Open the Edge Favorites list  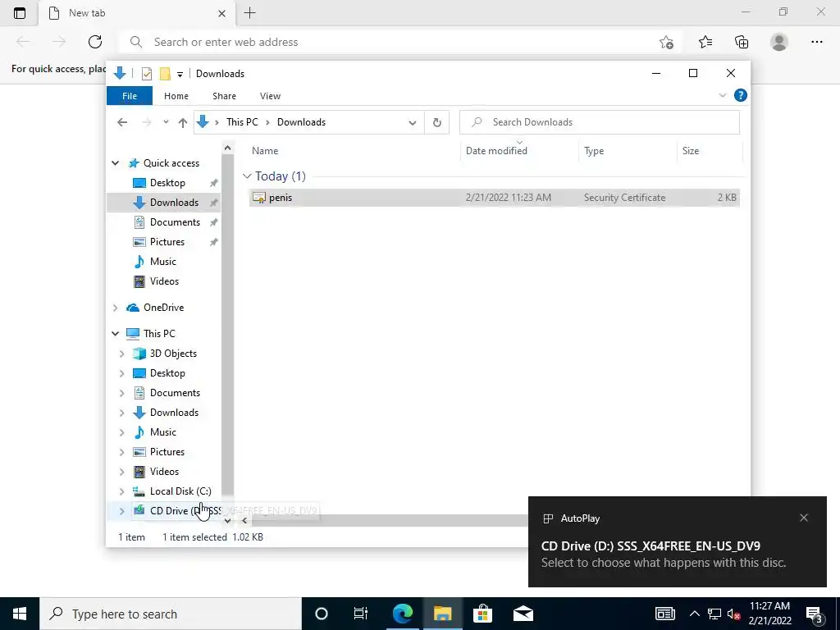pos(705,42)
